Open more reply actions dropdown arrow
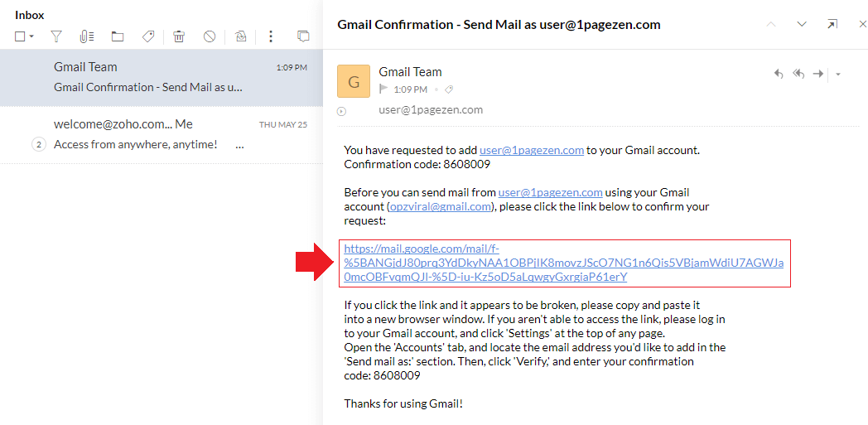This screenshot has height=425, width=868. [838, 75]
